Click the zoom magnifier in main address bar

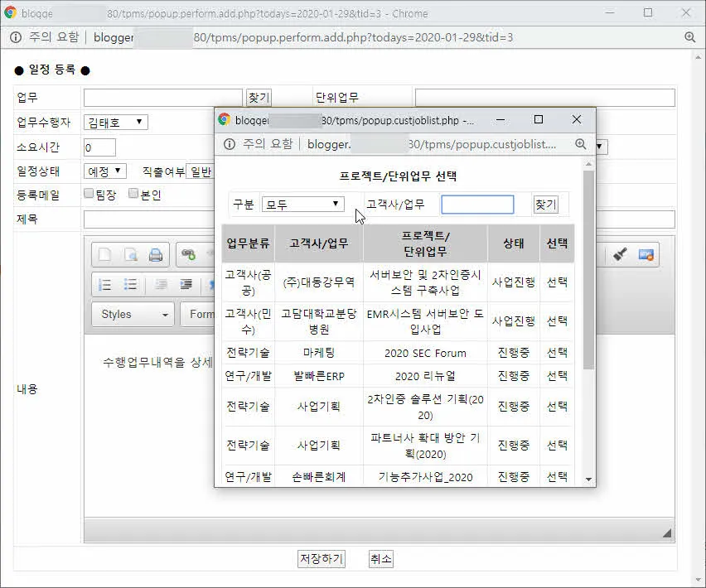pyautogui.click(x=689, y=37)
